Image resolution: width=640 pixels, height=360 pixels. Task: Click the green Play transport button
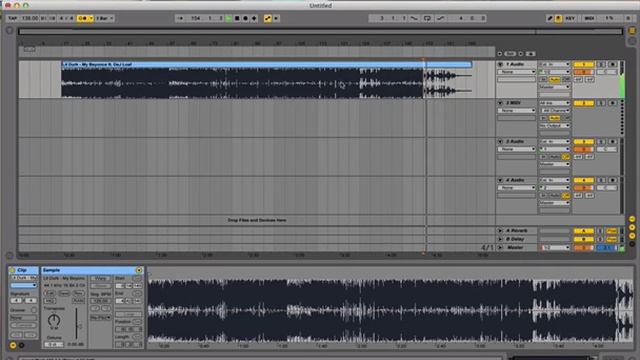tap(229, 18)
